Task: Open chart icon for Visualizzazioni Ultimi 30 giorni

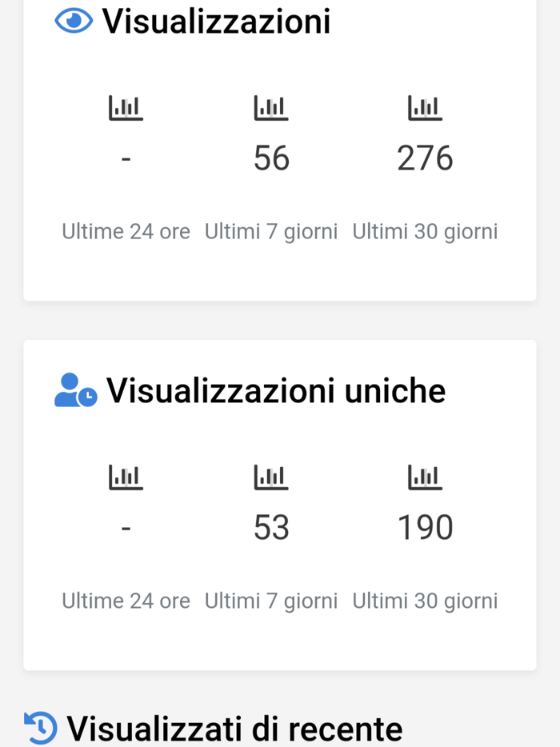Action: (x=425, y=108)
